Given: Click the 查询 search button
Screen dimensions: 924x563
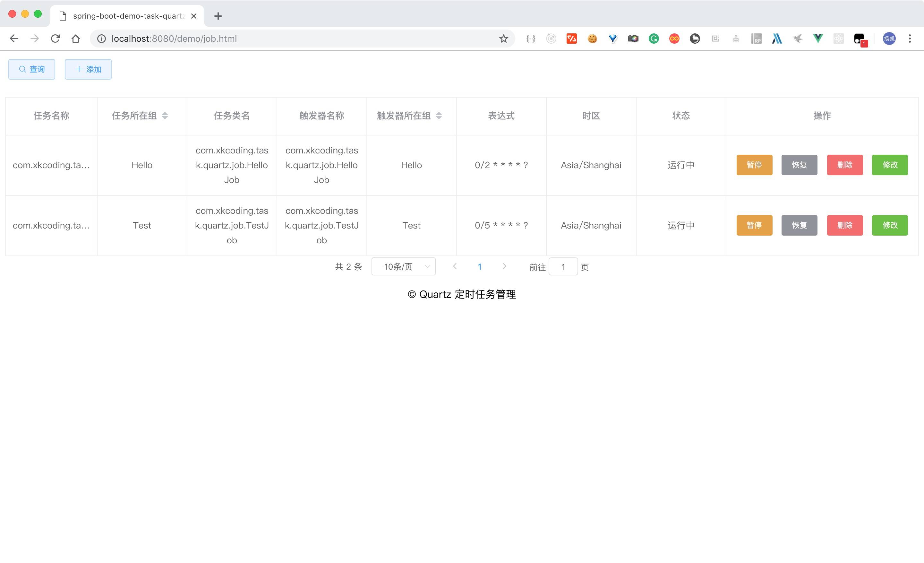Looking at the screenshot, I should point(32,69).
